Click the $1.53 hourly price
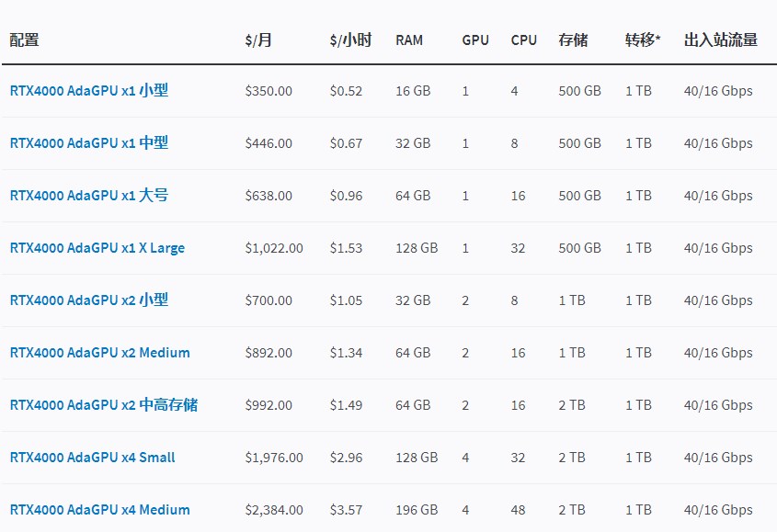This screenshot has height=532, width=777. [347, 248]
